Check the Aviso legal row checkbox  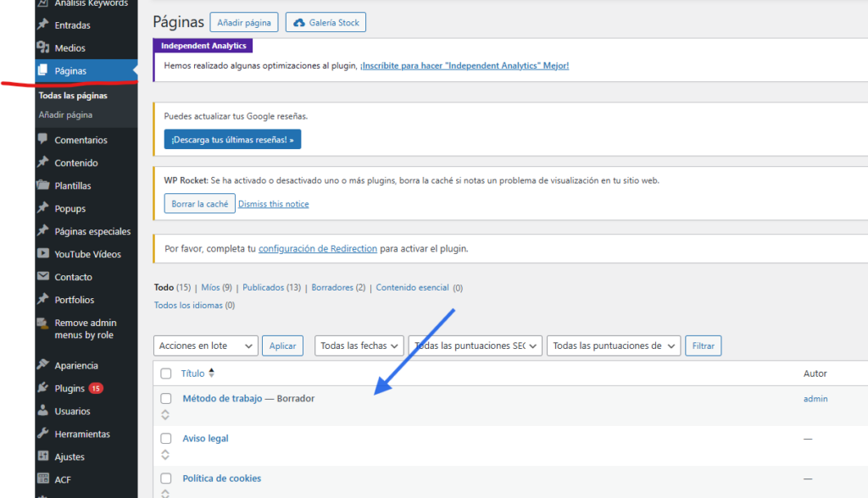pyautogui.click(x=166, y=439)
